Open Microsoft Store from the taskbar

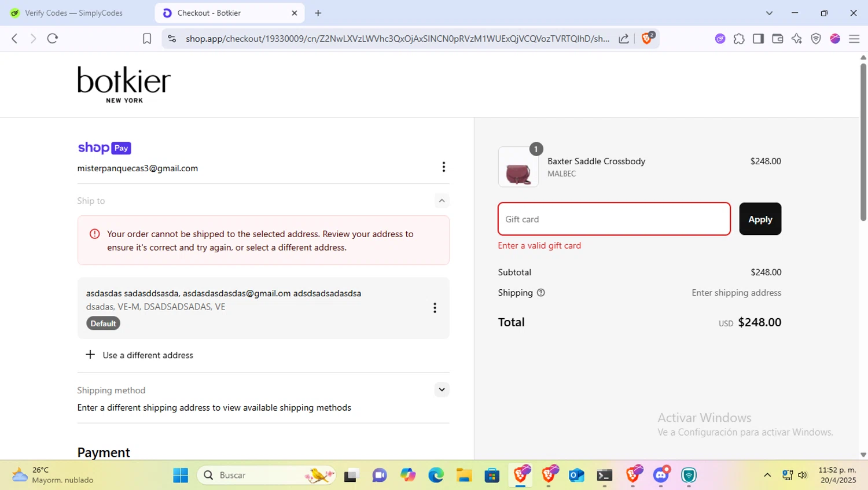(x=492, y=475)
